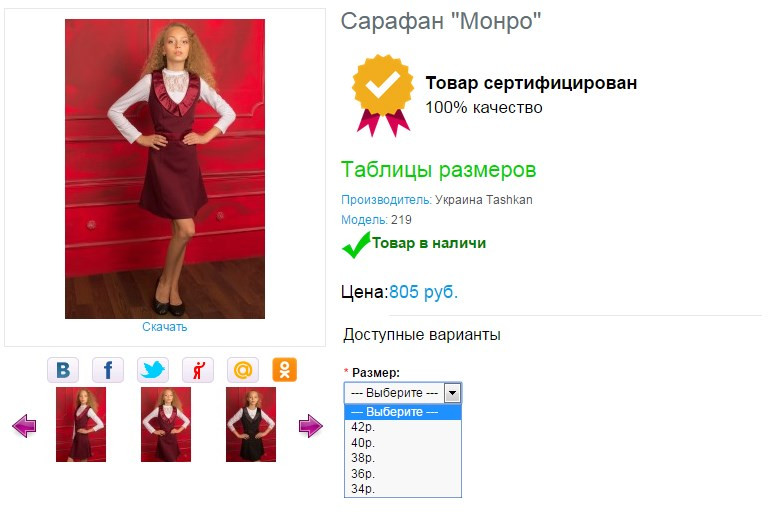Enlarge the main product photo
This screenshot has height=529, width=771.
pyautogui.click(x=165, y=169)
